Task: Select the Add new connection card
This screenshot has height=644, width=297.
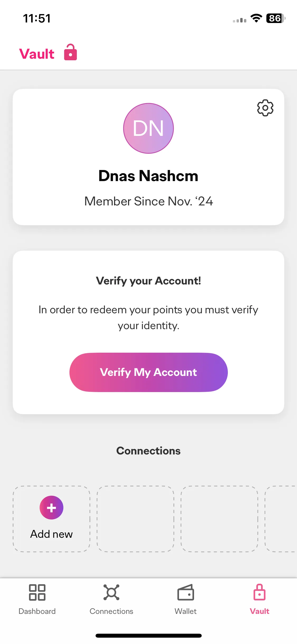Action: (51, 519)
